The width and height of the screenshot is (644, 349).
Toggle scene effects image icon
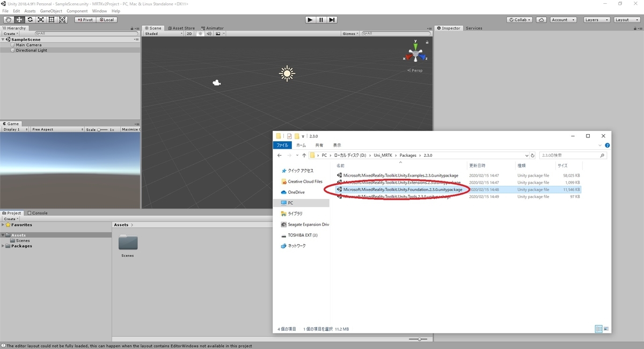[x=218, y=33]
